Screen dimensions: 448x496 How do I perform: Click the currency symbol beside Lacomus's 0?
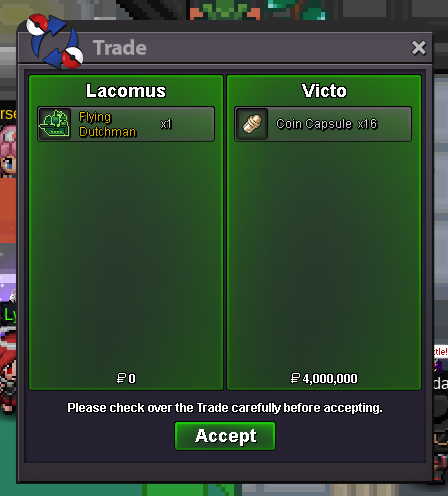coord(121,378)
